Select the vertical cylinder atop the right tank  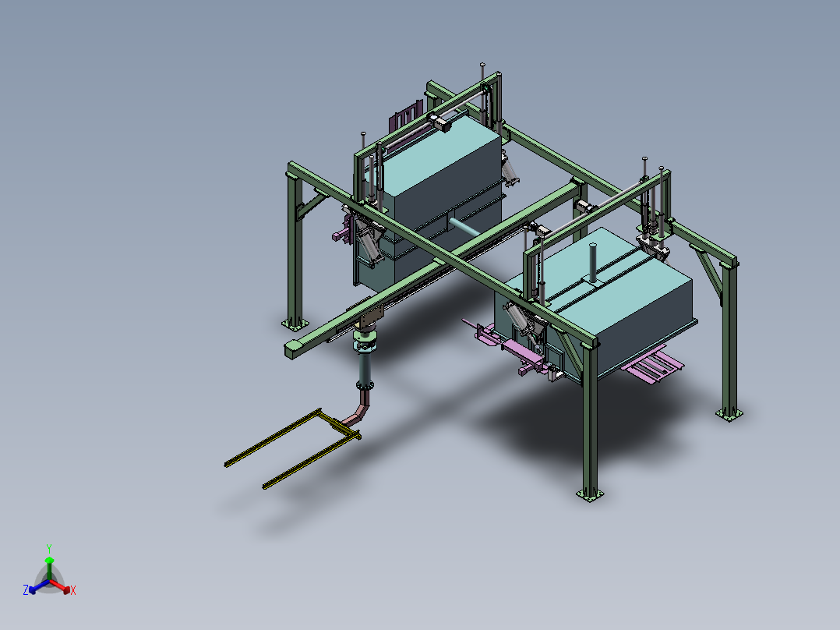593,263
